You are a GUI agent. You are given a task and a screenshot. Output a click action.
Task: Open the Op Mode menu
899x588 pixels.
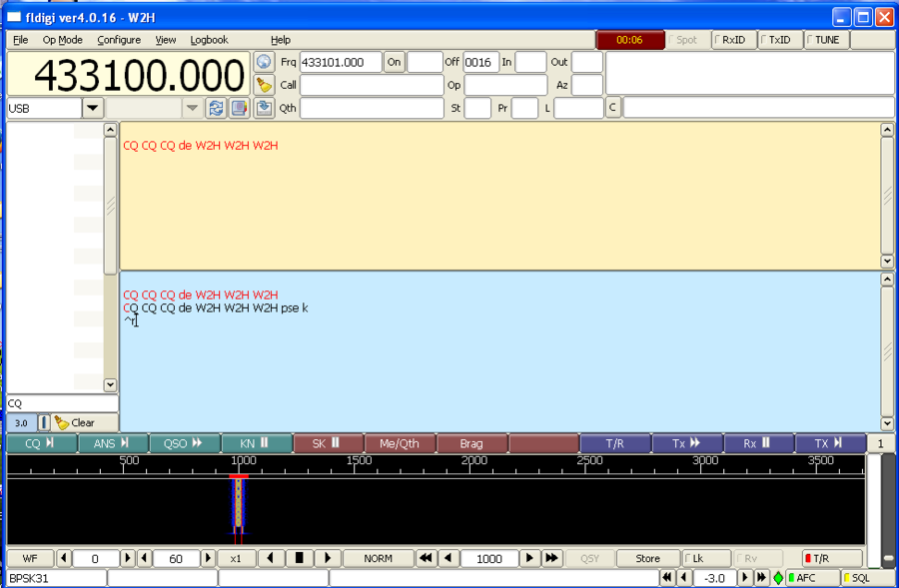click(62, 40)
